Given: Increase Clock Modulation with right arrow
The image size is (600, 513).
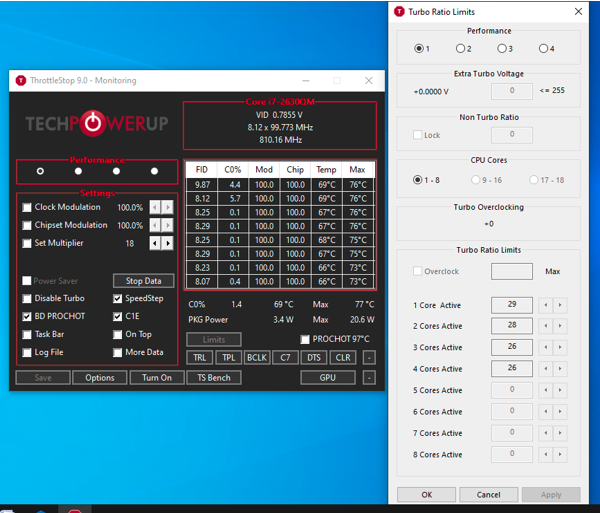Looking at the screenshot, I should pyautogui.click(x=168, y=207).
